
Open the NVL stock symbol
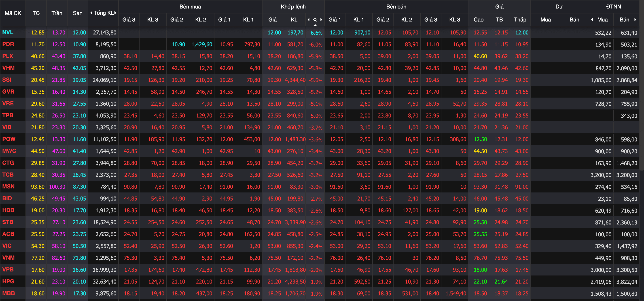[8, 32]
